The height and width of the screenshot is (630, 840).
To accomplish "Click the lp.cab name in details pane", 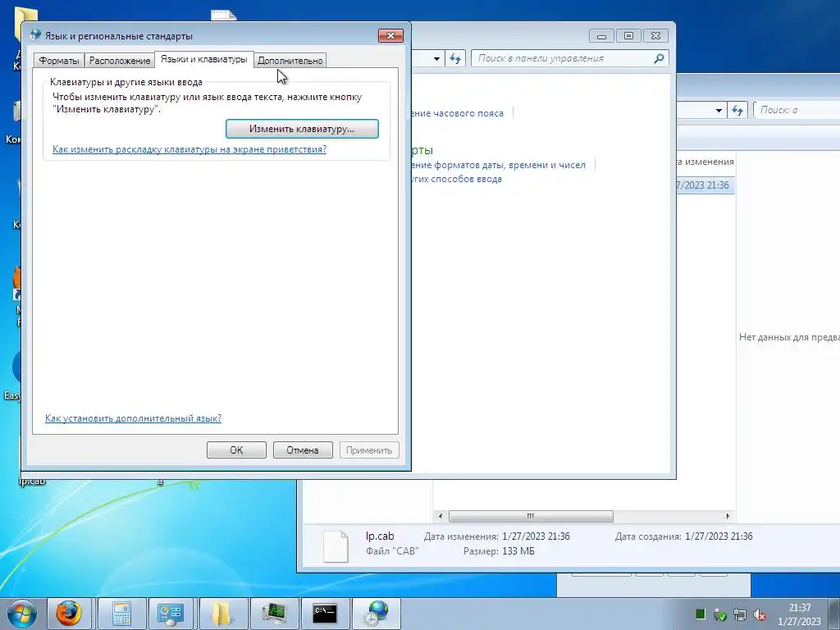I will click(380, 536).
